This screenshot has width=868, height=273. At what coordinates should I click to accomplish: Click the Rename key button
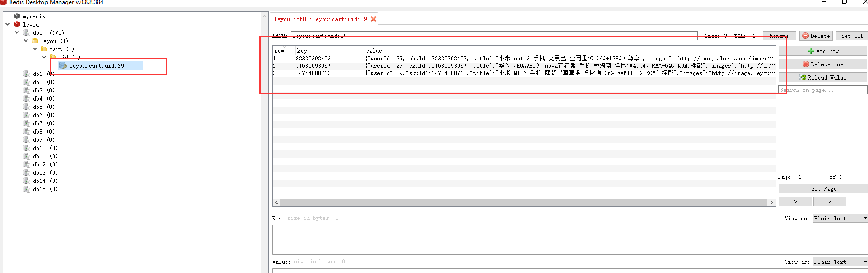[x=779, y=36]
